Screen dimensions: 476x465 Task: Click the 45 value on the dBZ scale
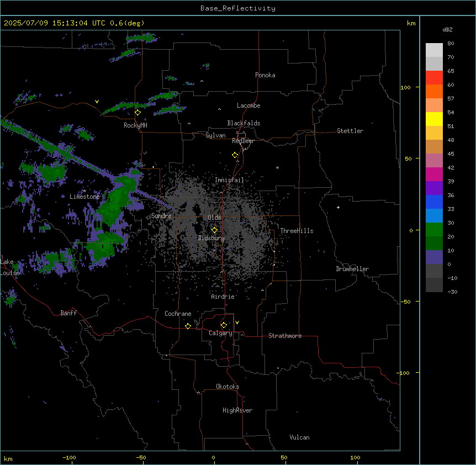coord(451,154)
